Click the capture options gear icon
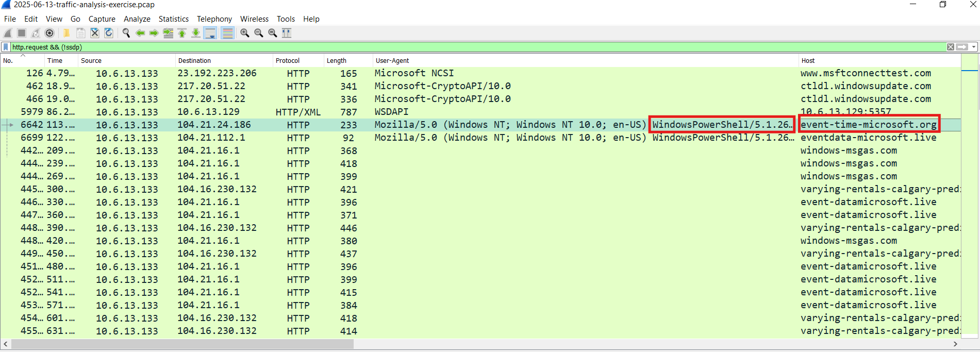The image size is (980, 352). coord(49,33)
